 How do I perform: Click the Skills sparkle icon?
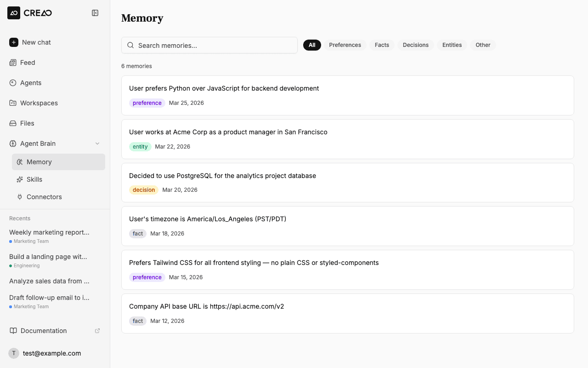(19, 179)
